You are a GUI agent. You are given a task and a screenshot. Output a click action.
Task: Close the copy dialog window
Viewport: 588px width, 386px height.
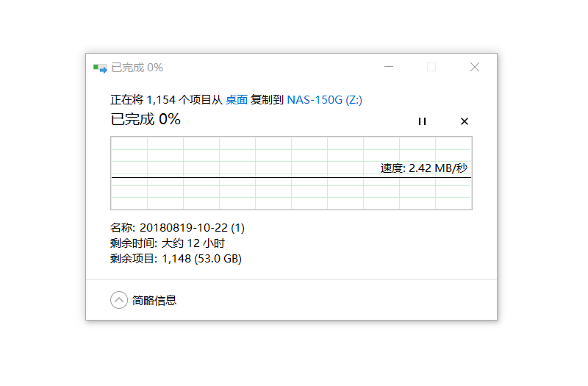point(474,67)
